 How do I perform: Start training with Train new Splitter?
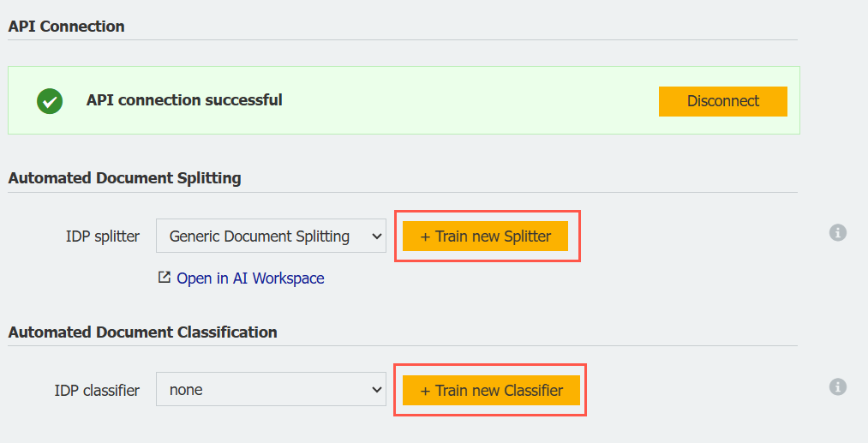pos(485,236)
